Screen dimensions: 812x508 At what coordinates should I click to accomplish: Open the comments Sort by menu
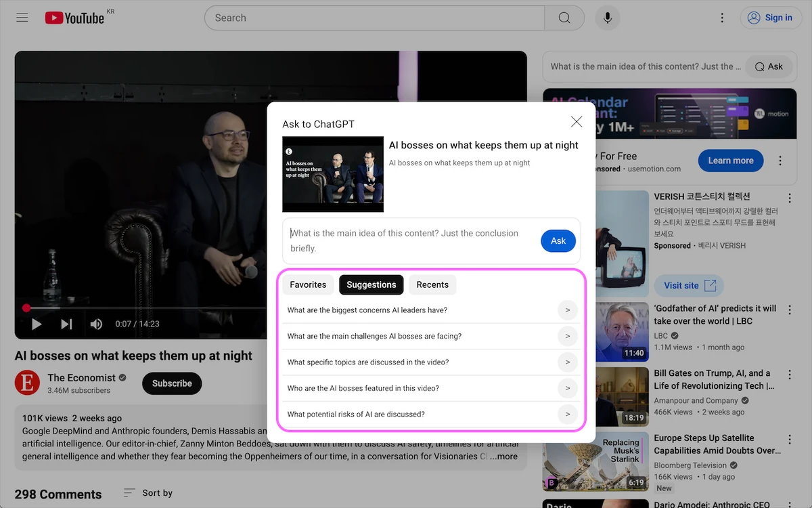tap(148, 493)
